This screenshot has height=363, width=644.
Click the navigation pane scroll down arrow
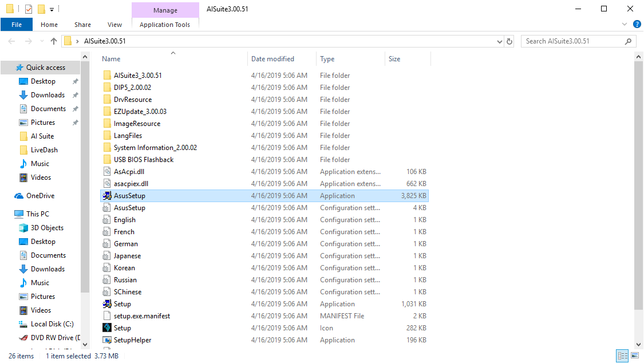coord(85,345)
